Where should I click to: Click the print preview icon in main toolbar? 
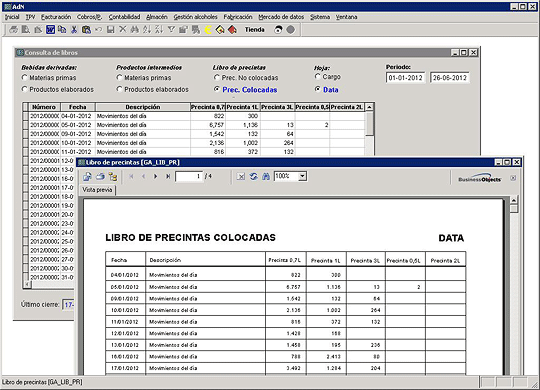[25, 30]
